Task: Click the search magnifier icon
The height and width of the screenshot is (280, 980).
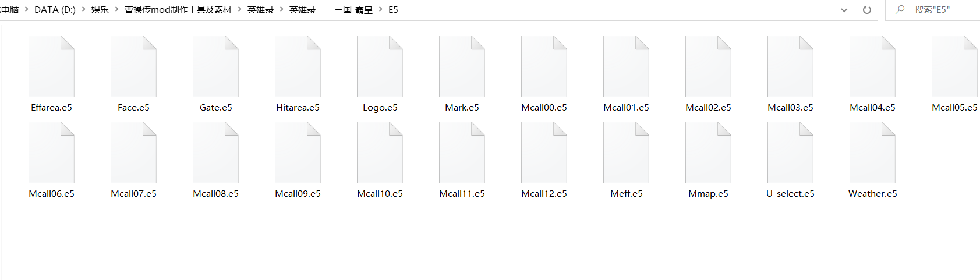Action: tap(900, 9)
